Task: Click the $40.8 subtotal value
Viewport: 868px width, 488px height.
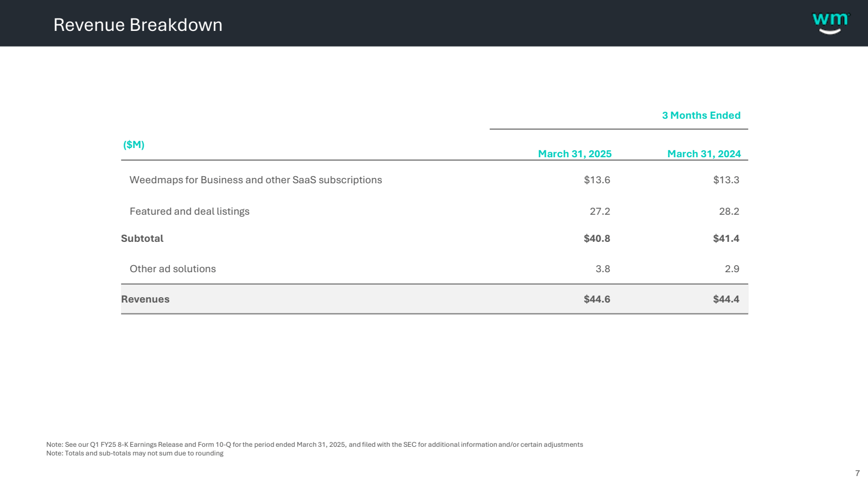Action: [x=597, y=239]
